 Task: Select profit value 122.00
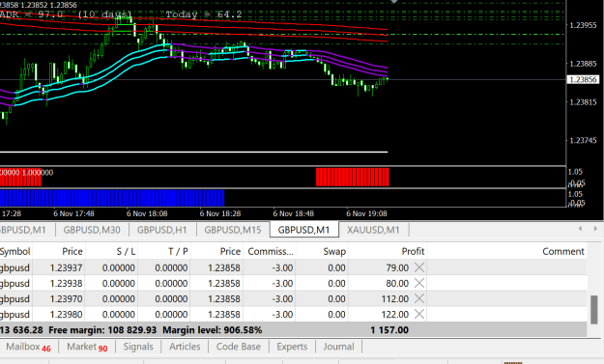395,315
